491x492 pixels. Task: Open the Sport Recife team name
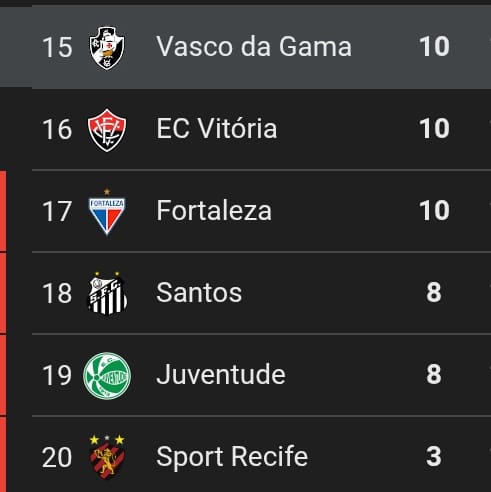tap(232, 457)
